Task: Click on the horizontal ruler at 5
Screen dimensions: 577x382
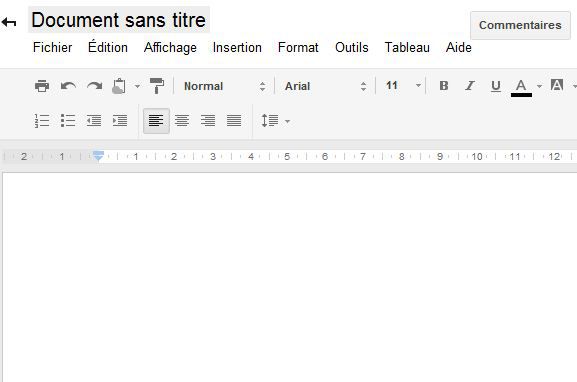Action: (x=287, y=157)
